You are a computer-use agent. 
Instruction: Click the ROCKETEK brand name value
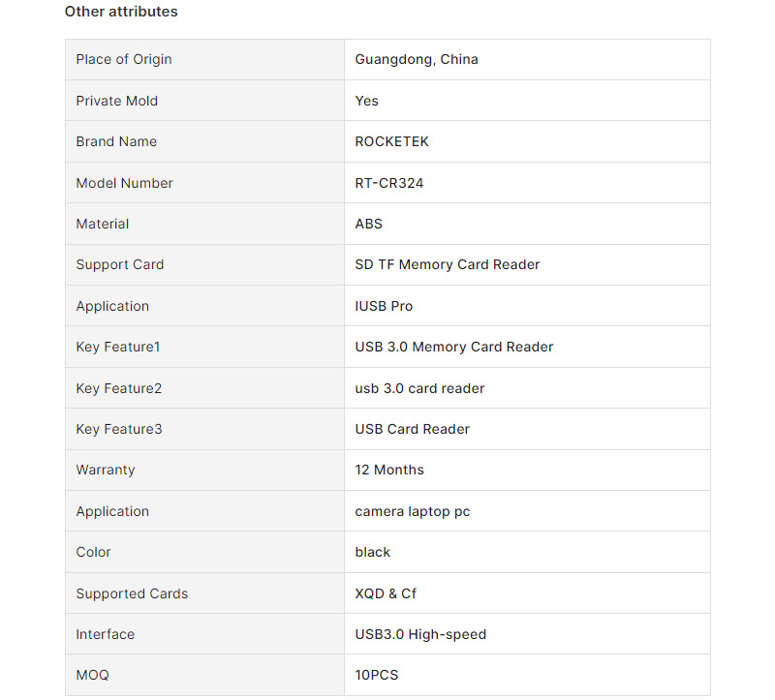coord(391,141)
